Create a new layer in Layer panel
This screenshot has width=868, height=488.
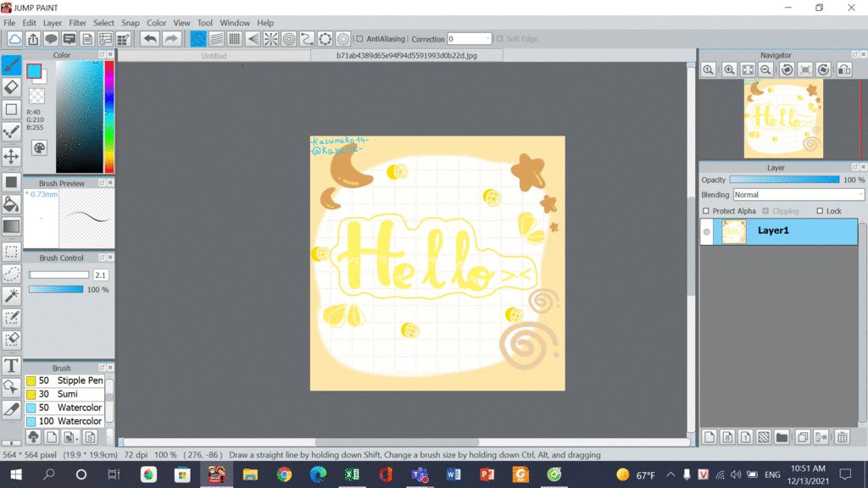(709, 437)
